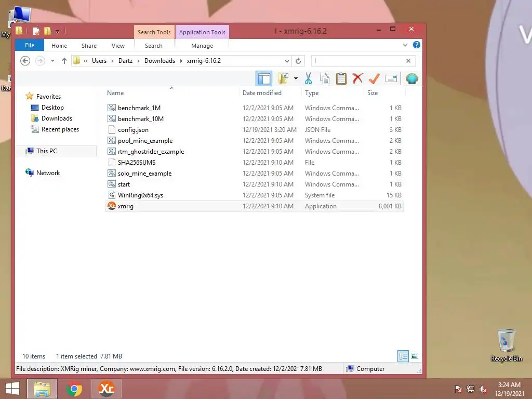Click the scissors Cut icon

click(308, 78)
